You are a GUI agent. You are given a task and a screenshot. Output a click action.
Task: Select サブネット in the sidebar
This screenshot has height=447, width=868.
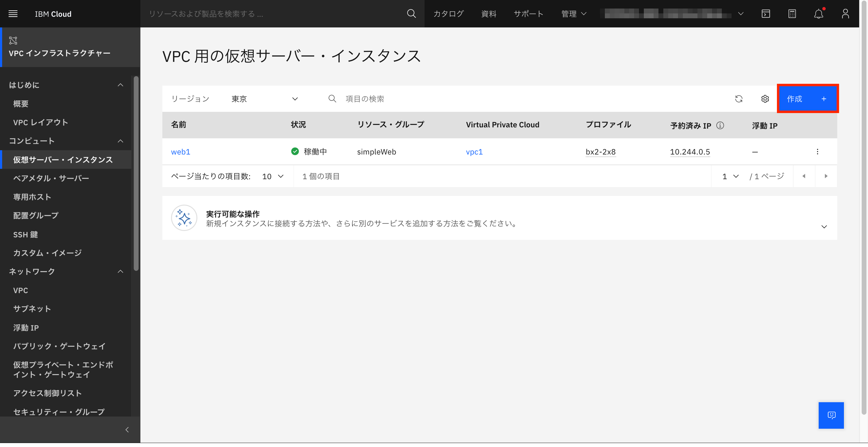point(32,308)
